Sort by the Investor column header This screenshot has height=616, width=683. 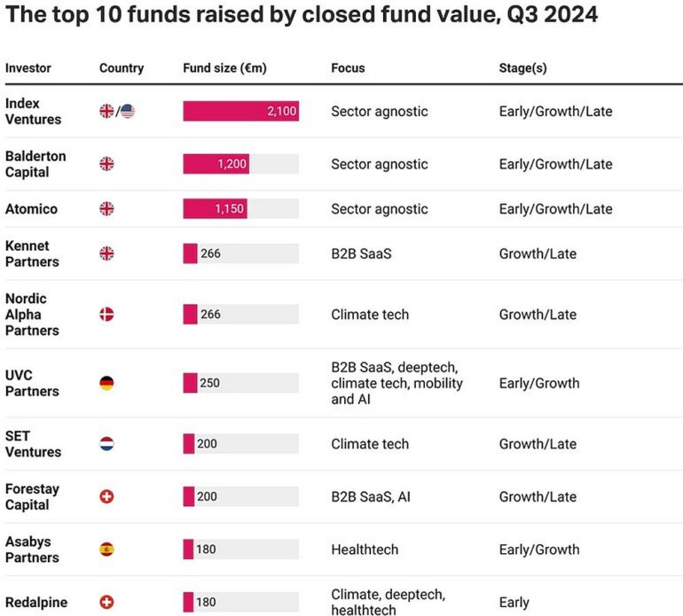(x=28, y=68)
